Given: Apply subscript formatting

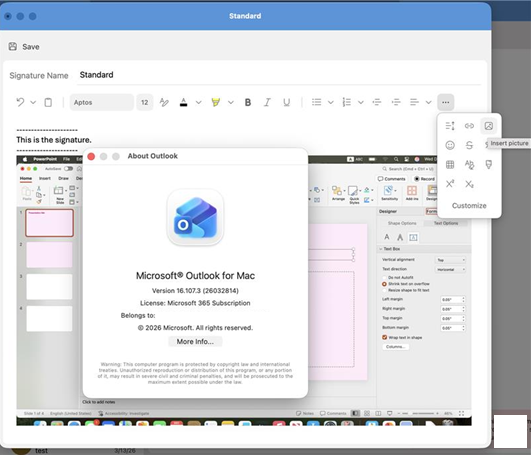Looking at the screenshot, I should point(469,184).
